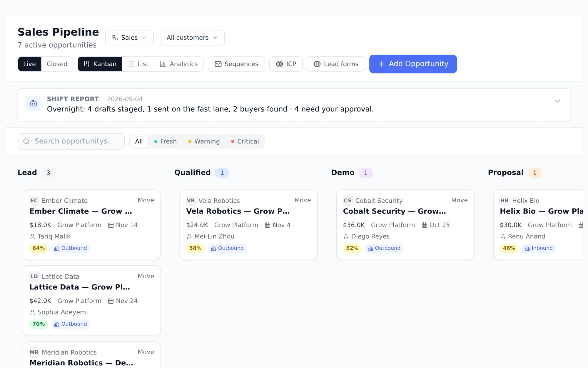Viewport: 588px width, 368px height.
Task: Click the LD avatar on Lattice Data card
Action: pyautogui.click(x=34, y=277)
